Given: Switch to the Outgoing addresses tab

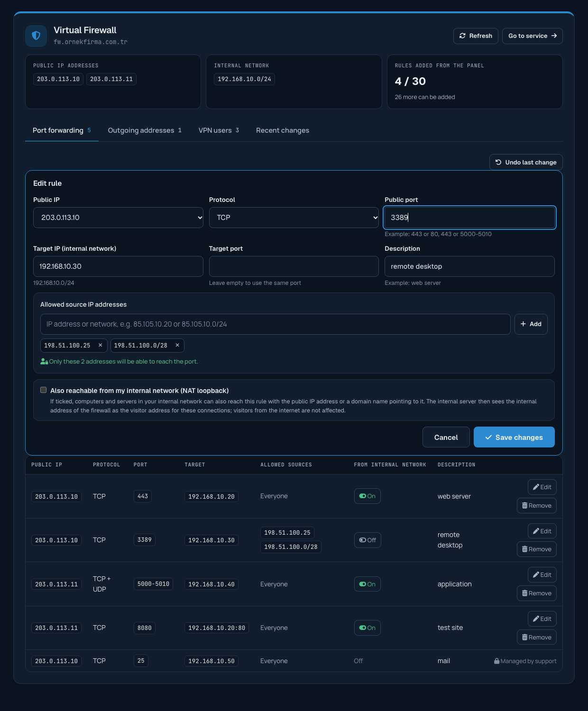Looking at the screenshot, I should coord(145,130).
